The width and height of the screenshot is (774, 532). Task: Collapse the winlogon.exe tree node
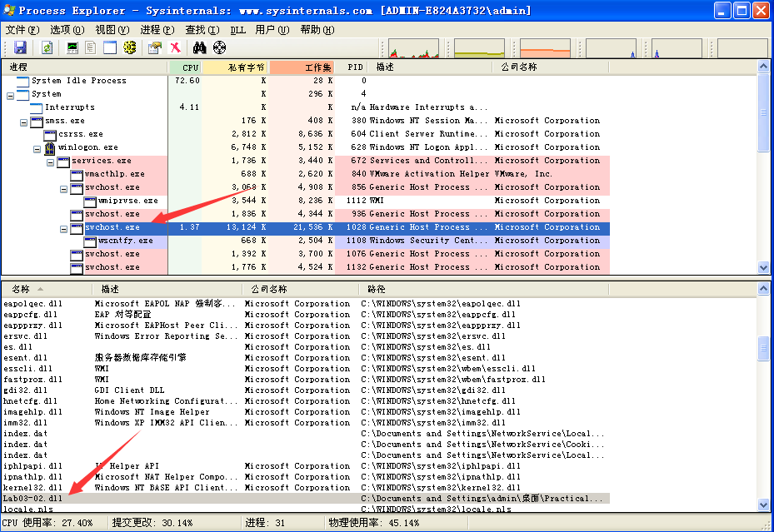37,149
